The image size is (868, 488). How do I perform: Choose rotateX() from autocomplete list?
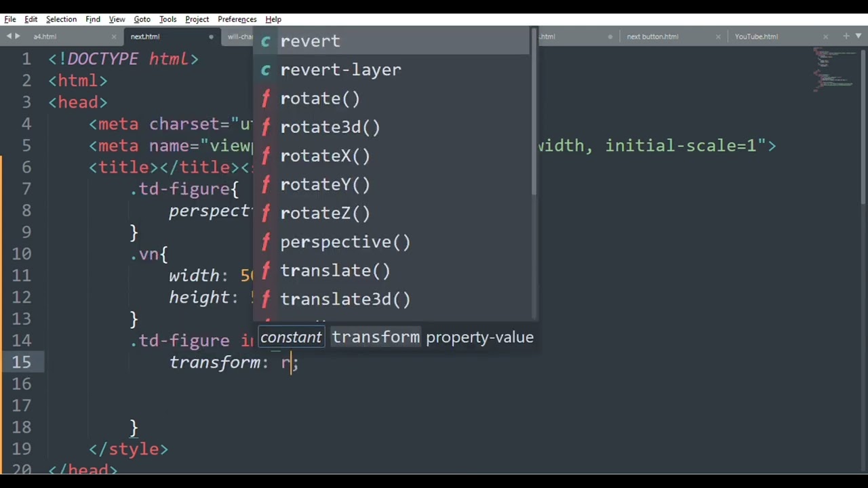[391, 156]
